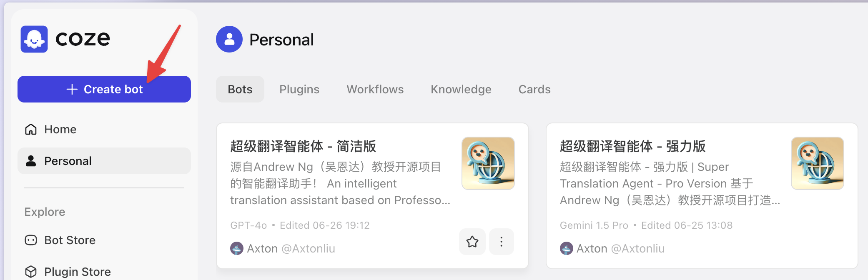
Task: Open the Knowledge tab
Action: tap(461, 89)
